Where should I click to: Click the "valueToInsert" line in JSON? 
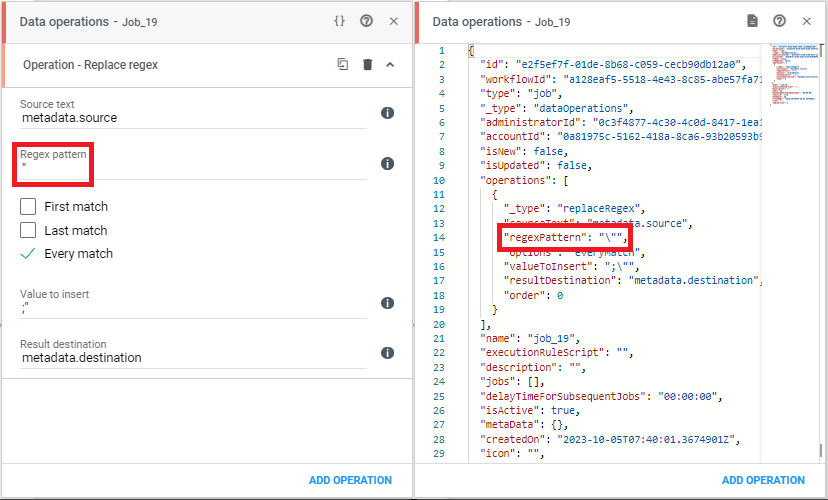tap(571, 266)
